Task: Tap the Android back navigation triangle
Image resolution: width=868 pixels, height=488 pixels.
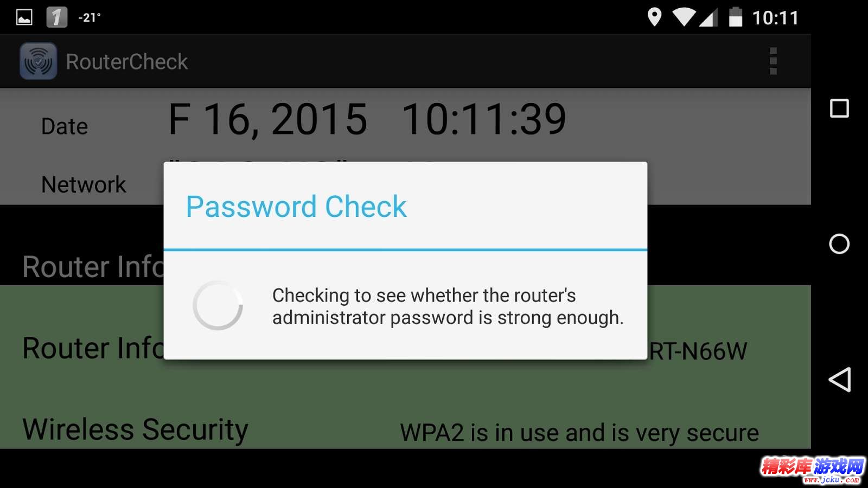Action: pos(839,380)
